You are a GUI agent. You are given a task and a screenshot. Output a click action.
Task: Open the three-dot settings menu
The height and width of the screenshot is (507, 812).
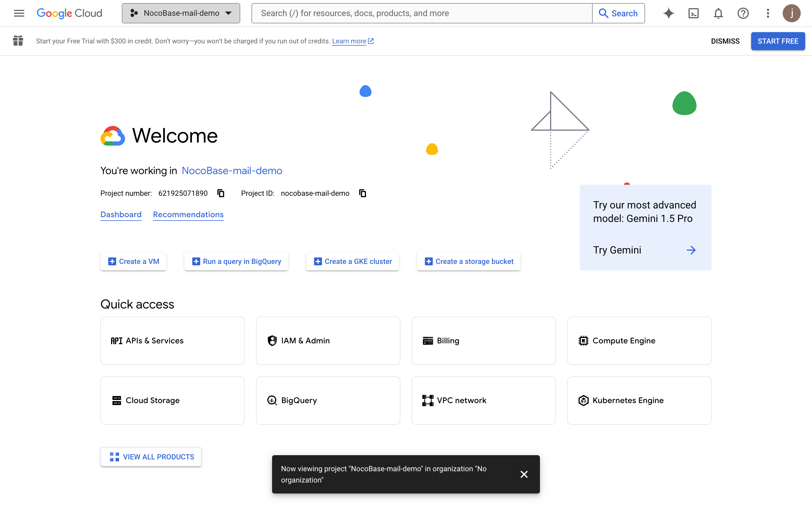tap(768, 13)
